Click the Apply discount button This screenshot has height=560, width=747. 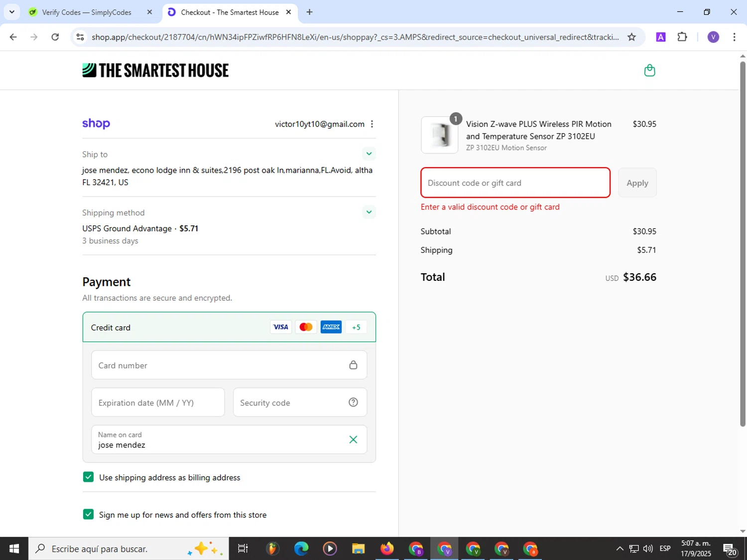click(637, 183)
